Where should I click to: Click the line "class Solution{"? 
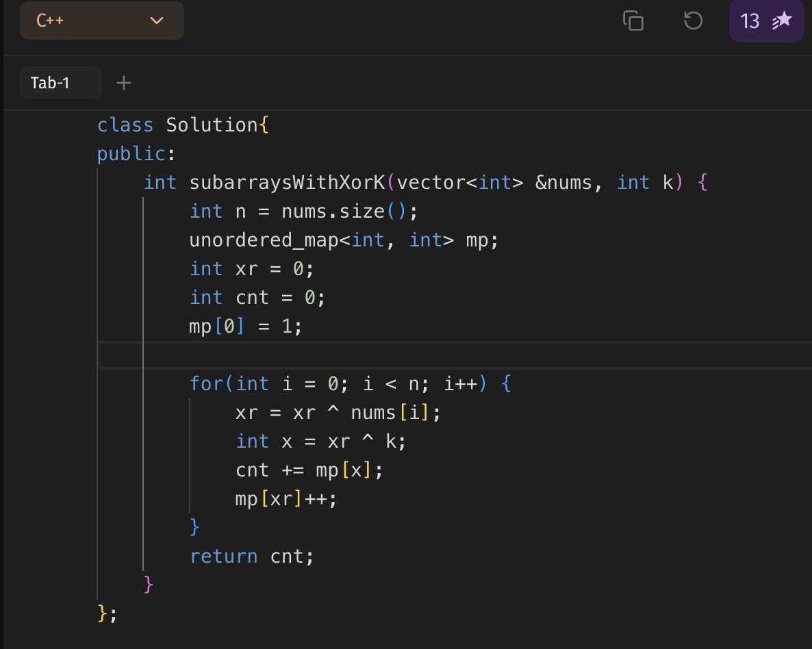(183, 125)
